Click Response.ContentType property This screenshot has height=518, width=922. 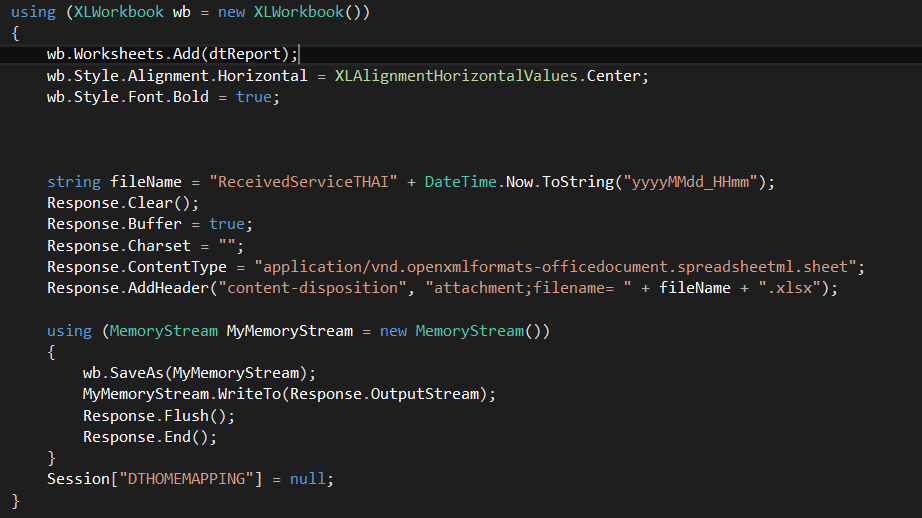click(x=136, y=267)
